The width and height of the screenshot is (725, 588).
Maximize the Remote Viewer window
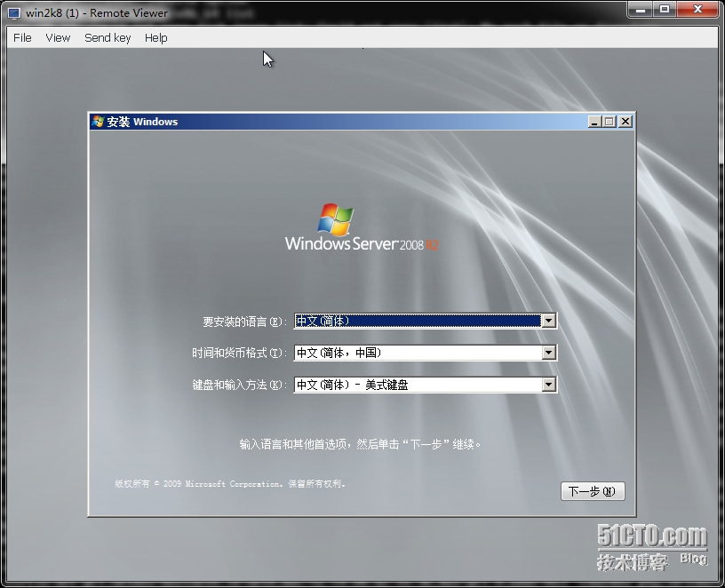tap(665, 10)
